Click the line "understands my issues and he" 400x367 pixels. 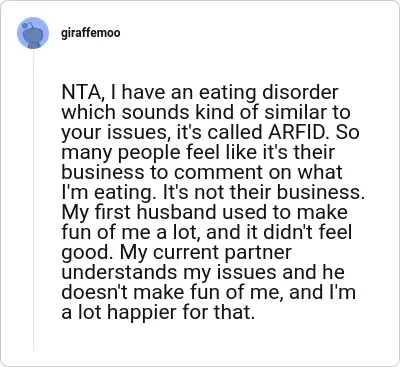tap(203, 273)
